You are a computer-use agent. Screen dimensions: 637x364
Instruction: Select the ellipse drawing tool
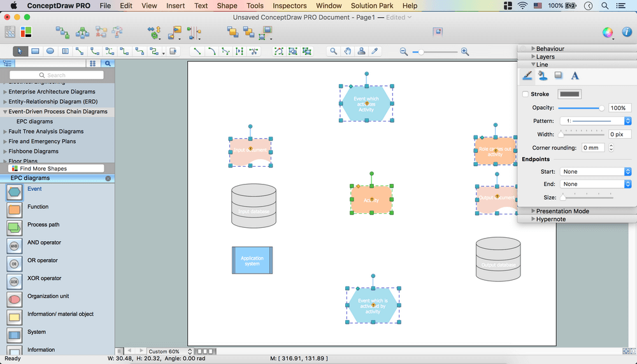pyautogui.click(x=50, y=51)
